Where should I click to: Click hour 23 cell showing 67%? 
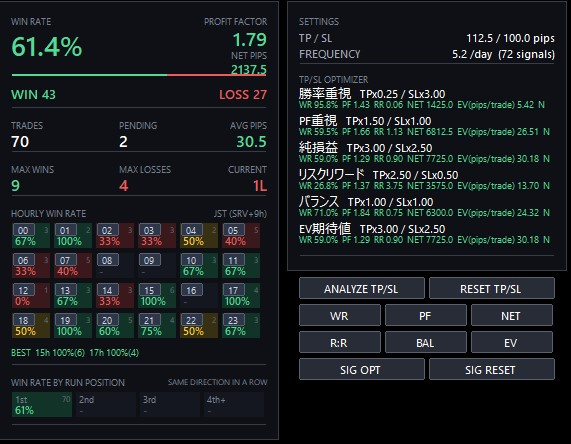pos(241,326)
